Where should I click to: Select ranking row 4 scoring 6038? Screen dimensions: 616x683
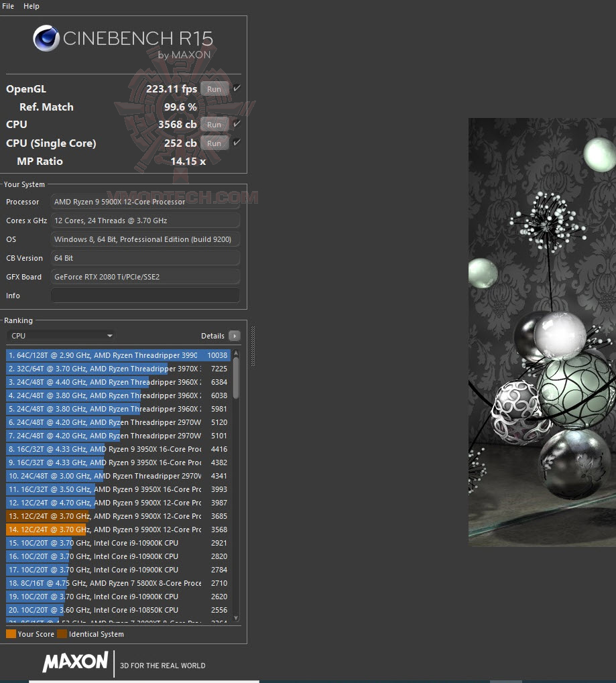(118, 395)
